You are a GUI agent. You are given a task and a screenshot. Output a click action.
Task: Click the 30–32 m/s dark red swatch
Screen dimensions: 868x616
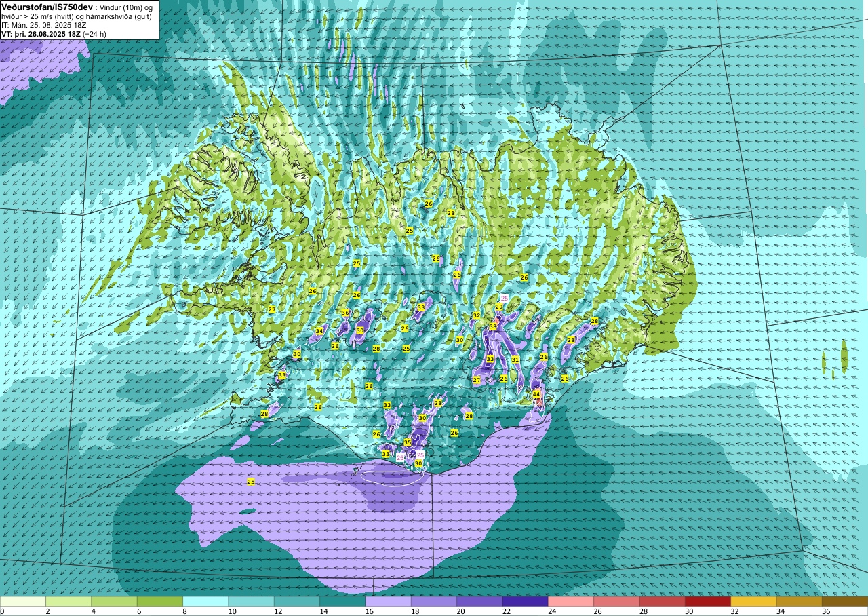coord(708,601)
